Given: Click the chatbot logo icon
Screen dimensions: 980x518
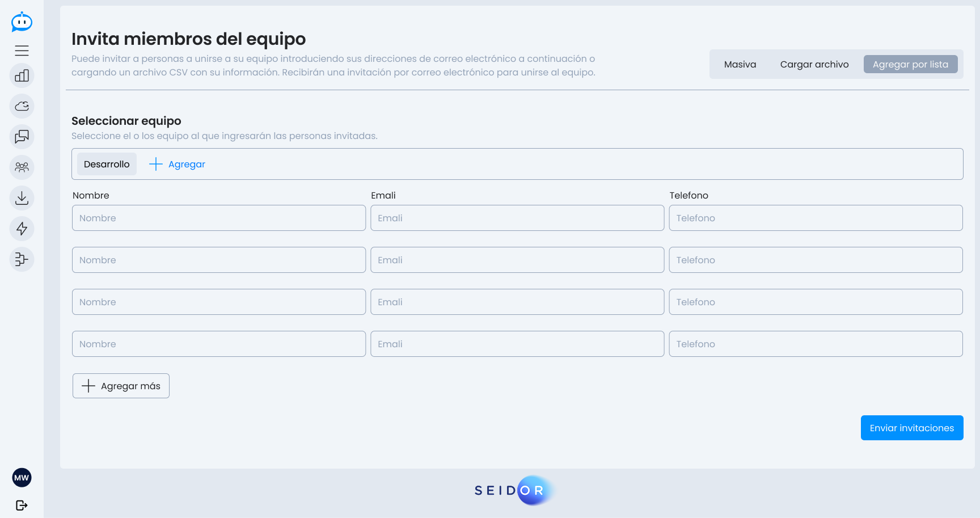Looking at the screenshot, I should pos(22,22).
